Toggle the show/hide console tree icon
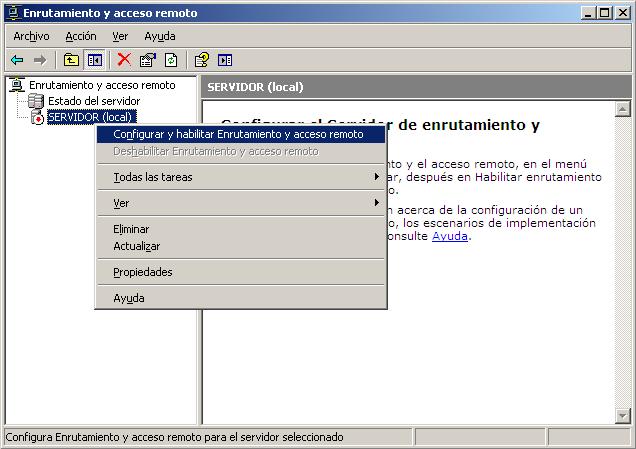This screenshot has width=636, height=449. pyautogui.click(x=94, y=60)
